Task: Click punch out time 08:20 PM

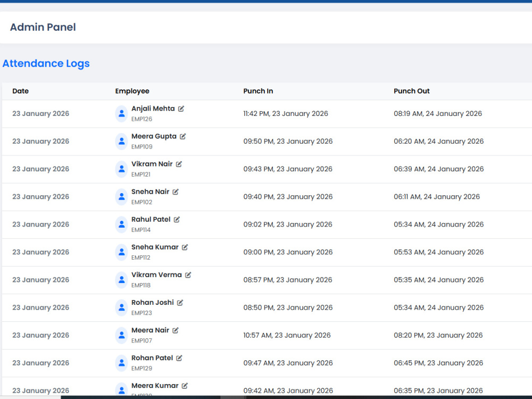Action: pos(438,335)
